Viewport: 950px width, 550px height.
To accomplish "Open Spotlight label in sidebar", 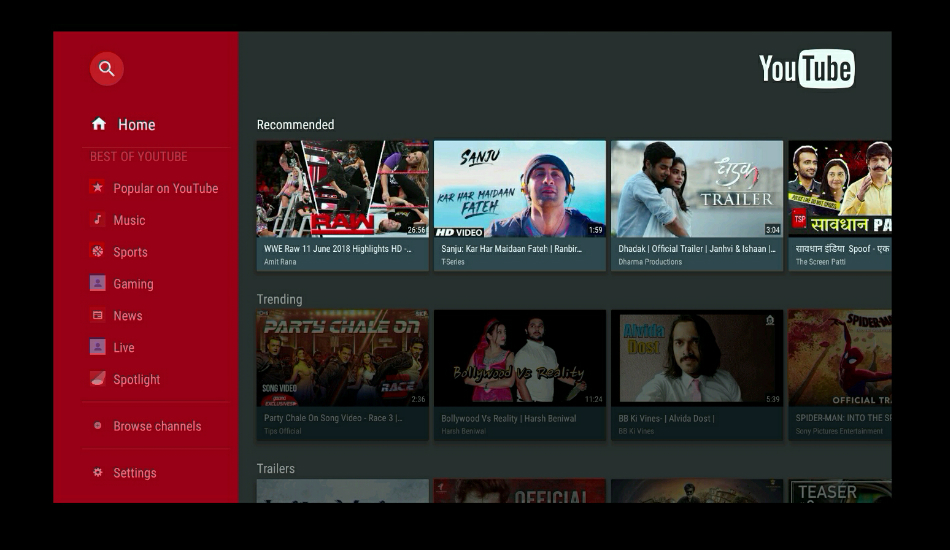I will pyautogui.click(x=136, y=380).
